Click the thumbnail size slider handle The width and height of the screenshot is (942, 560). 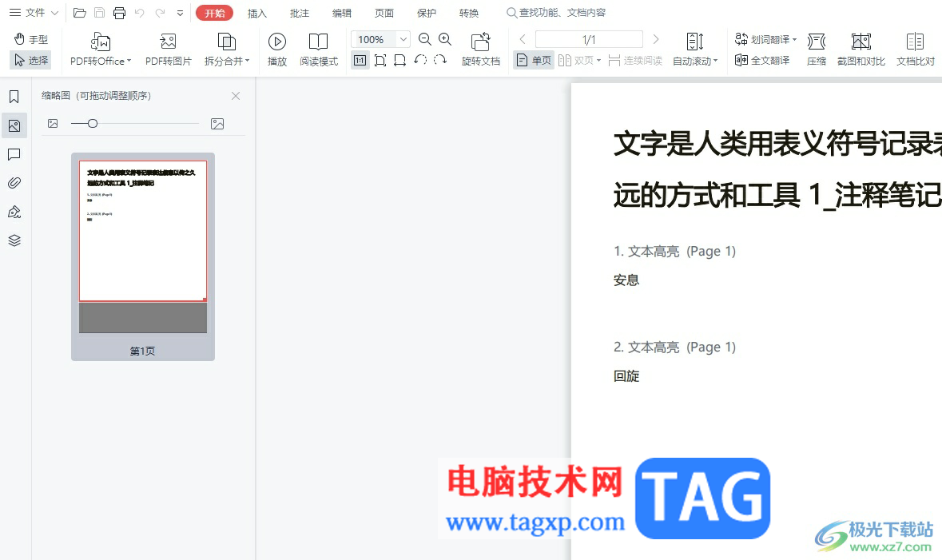coord(93,123)
